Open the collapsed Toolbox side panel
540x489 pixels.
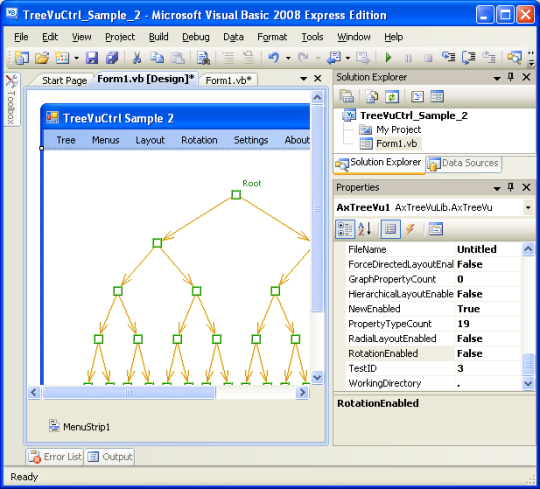click(x=11, y=100)
